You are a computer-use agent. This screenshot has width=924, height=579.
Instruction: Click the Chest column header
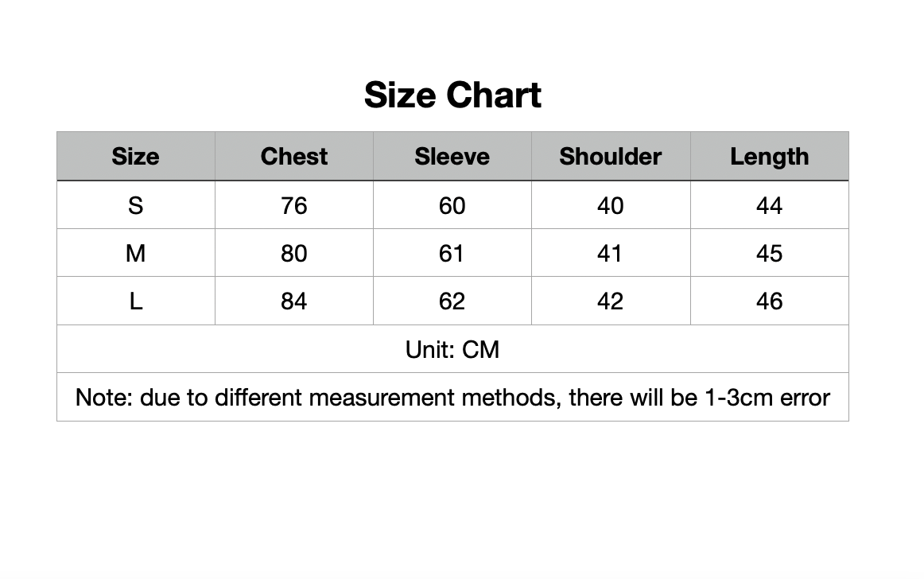tap(293, 157)
